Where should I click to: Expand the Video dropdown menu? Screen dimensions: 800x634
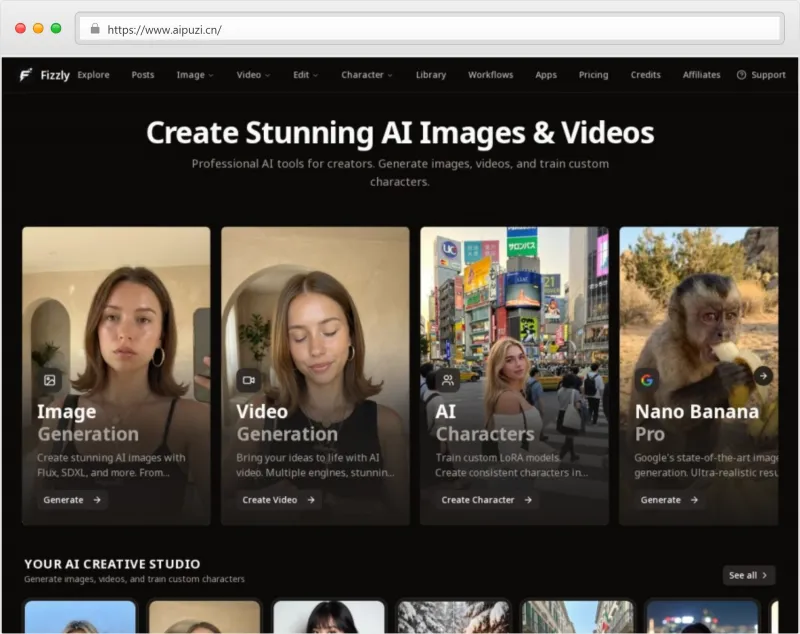[x=253, y=75]
